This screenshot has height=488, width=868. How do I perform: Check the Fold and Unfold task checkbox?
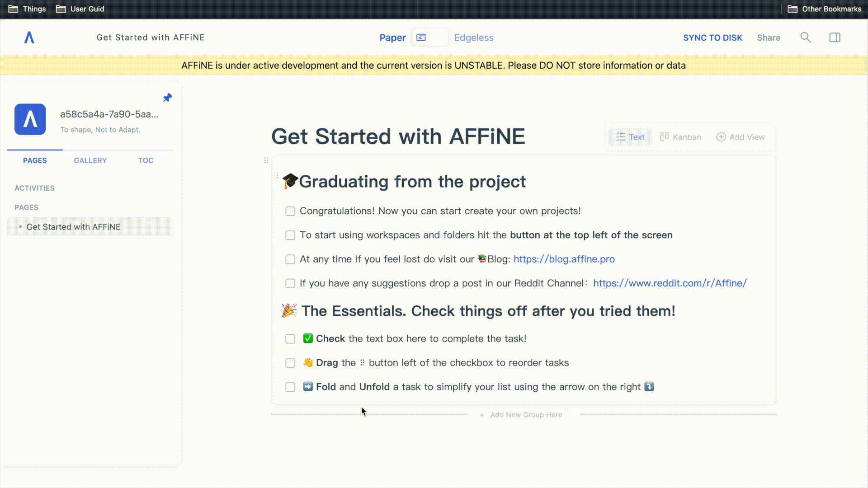[290, 387]
